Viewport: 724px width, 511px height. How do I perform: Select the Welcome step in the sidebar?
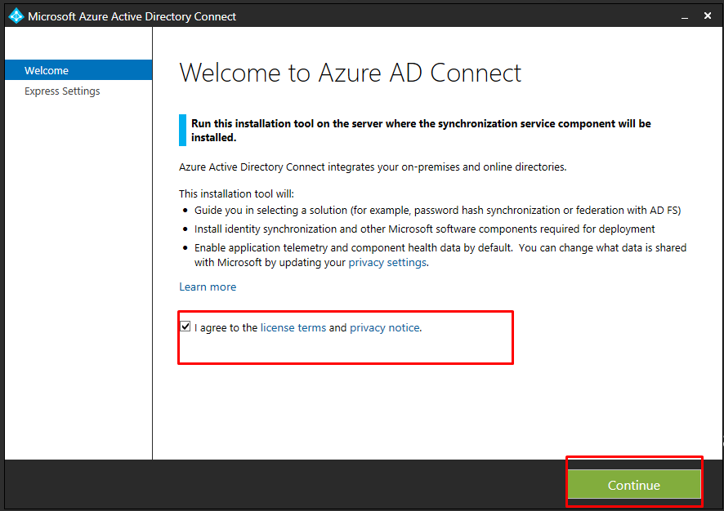click(x=47, y=71)
